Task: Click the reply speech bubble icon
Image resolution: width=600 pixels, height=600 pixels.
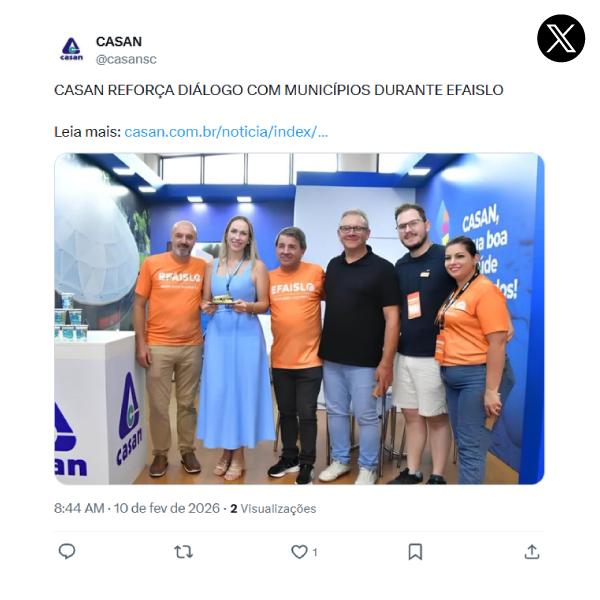Action: coord(67,552)
